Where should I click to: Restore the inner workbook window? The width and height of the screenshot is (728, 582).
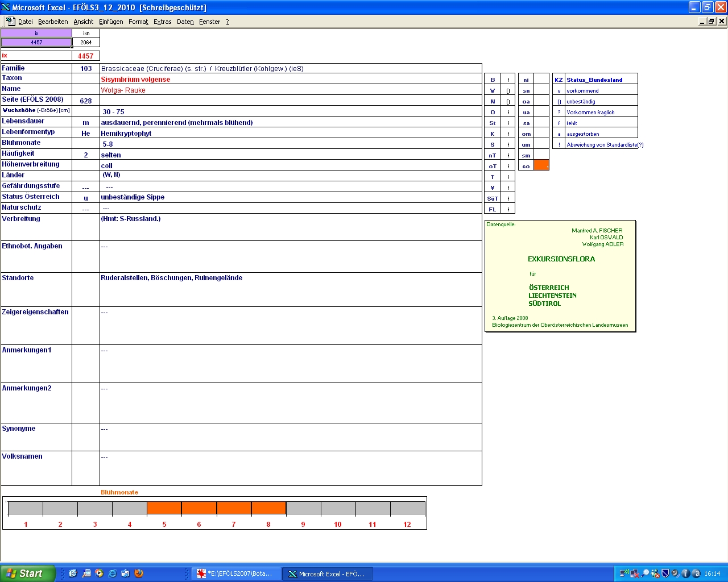(x=712, y=21)
